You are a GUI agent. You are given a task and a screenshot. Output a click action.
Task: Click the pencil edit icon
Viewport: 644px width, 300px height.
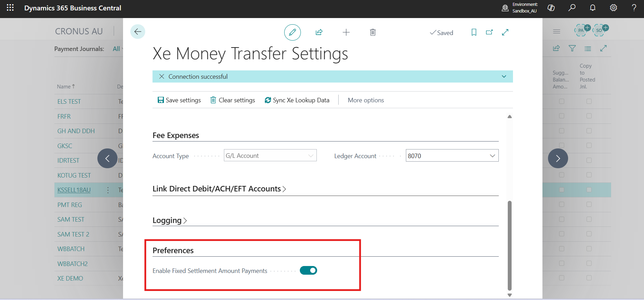tap(292, 32)
